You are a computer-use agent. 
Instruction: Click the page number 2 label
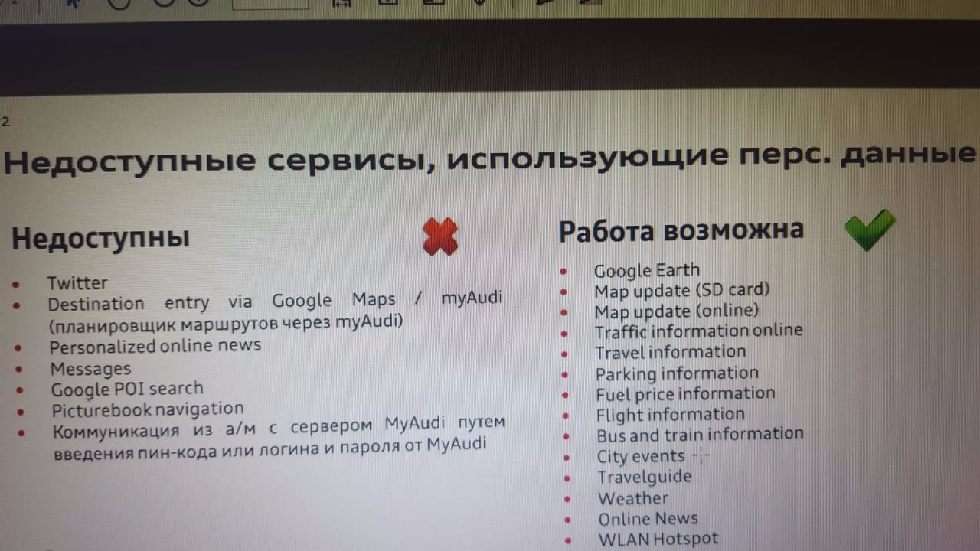(x=6, y=121)
